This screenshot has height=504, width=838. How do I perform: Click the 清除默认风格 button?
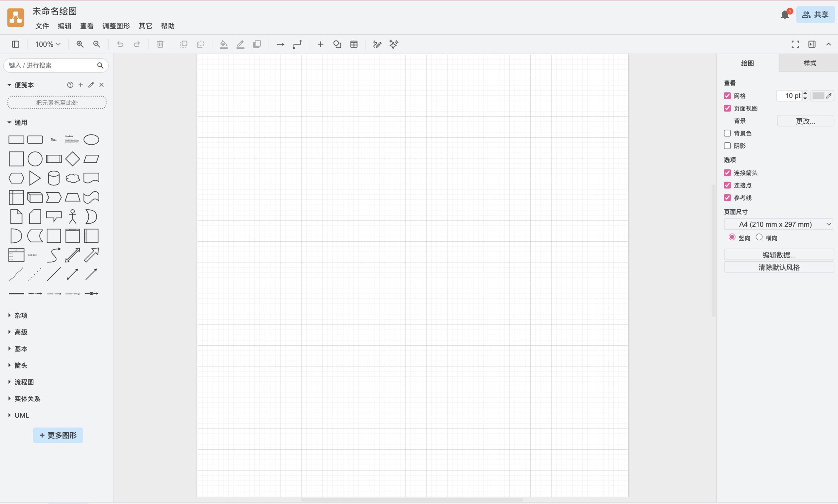(778, 267)
